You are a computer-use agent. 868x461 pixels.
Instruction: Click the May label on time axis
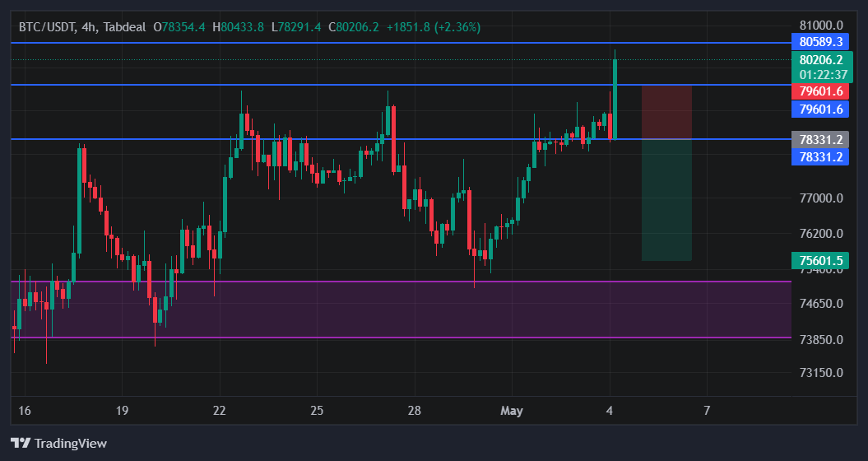[512, 411]
